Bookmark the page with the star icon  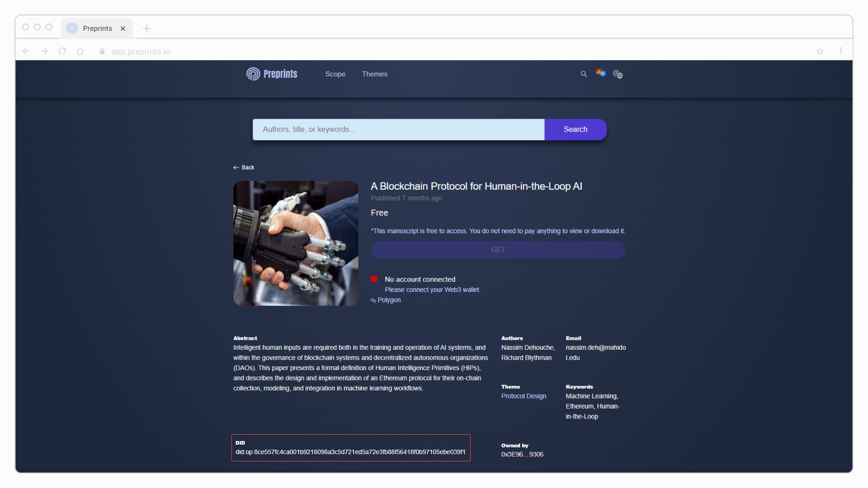click(x=820, y=51)
